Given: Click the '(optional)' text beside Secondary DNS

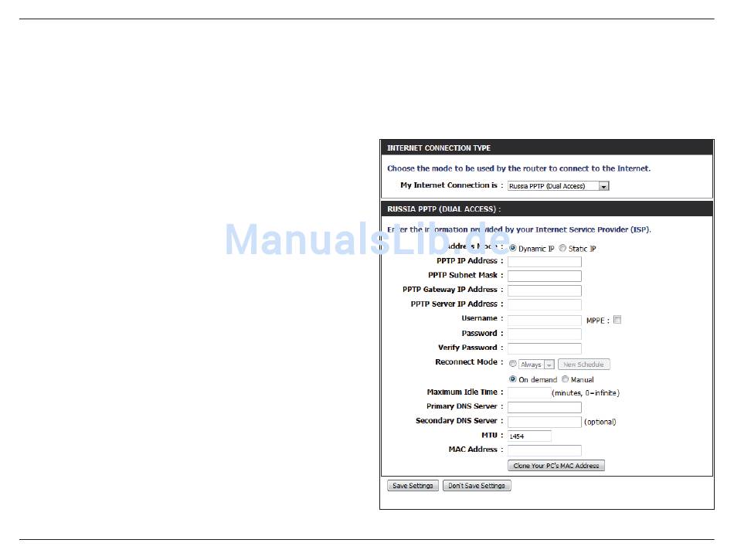Looking at the screenshot, I should pyautogui.click(x=600, y=422).
